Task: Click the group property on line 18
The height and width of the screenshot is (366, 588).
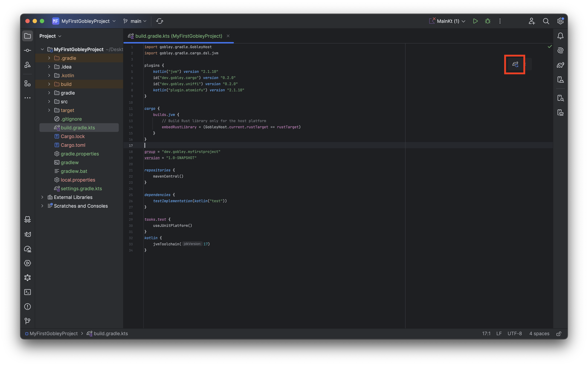Action: pos(150,151)
